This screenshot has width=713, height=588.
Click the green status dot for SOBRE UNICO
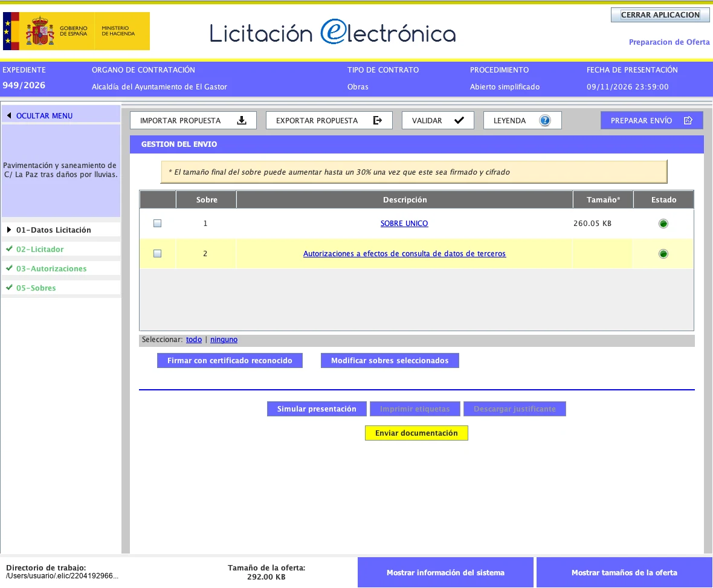(x=663, y=224)
